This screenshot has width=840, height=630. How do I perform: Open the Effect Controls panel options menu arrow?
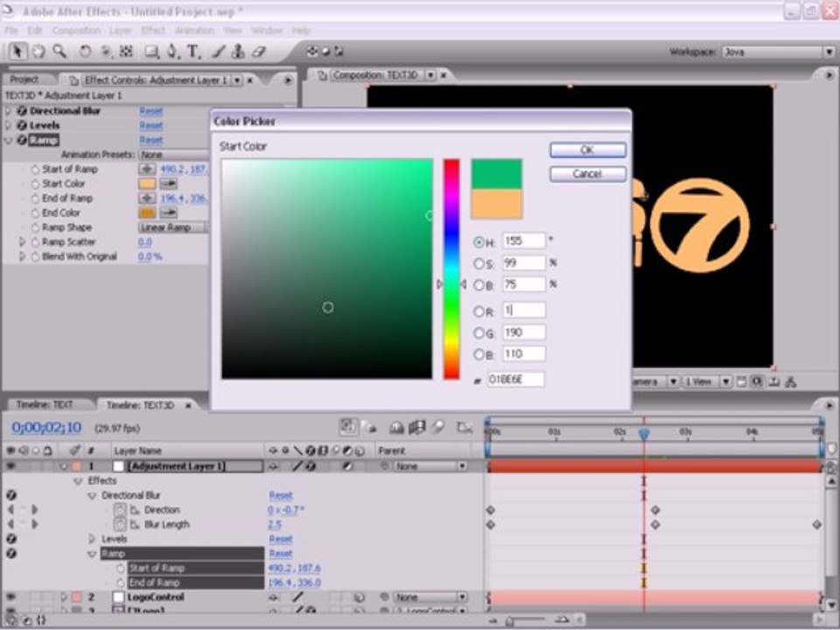(x=288, y=80)
